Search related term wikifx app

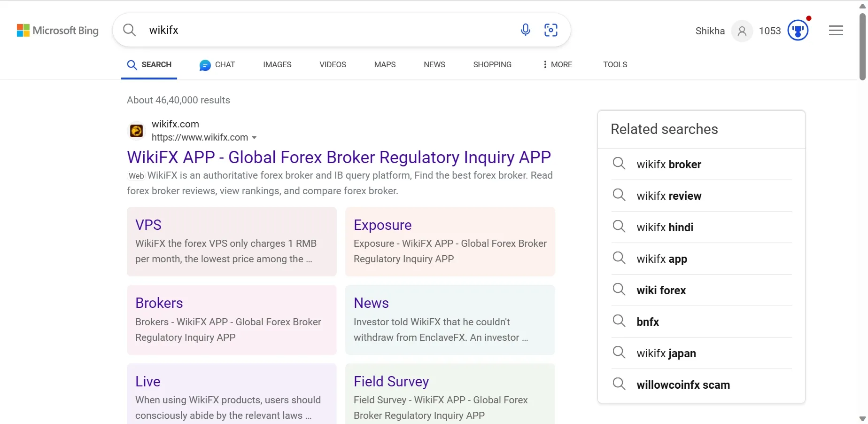(662, 259)
